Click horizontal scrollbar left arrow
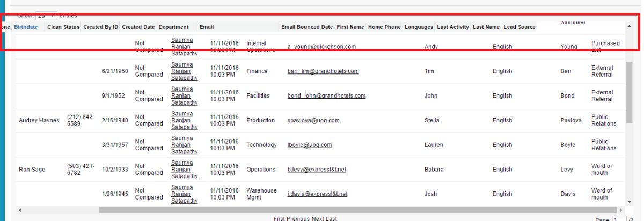644x221 pixels. coord(20,210)
